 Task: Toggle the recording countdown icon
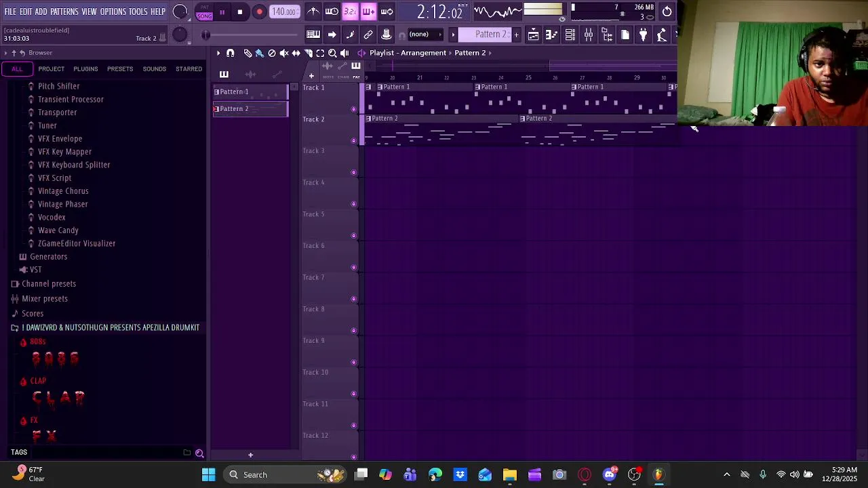[x=350, y=12]
